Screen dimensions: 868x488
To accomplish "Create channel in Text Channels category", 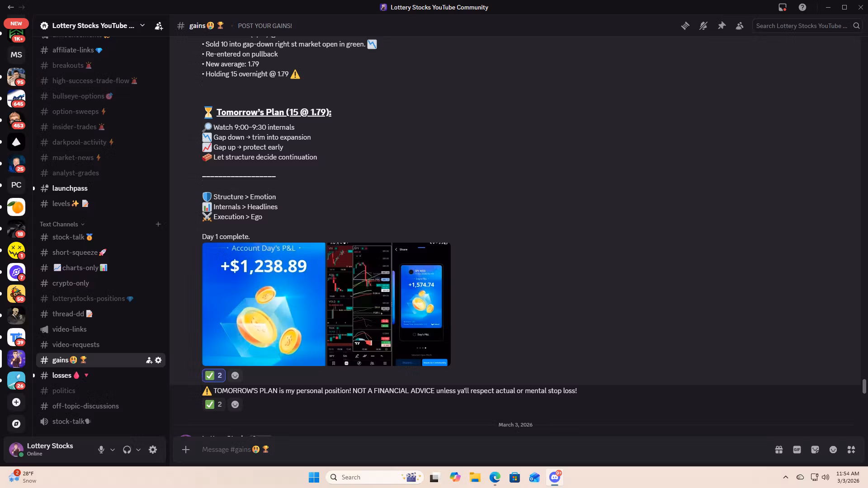I will click(x=158, y=224).
